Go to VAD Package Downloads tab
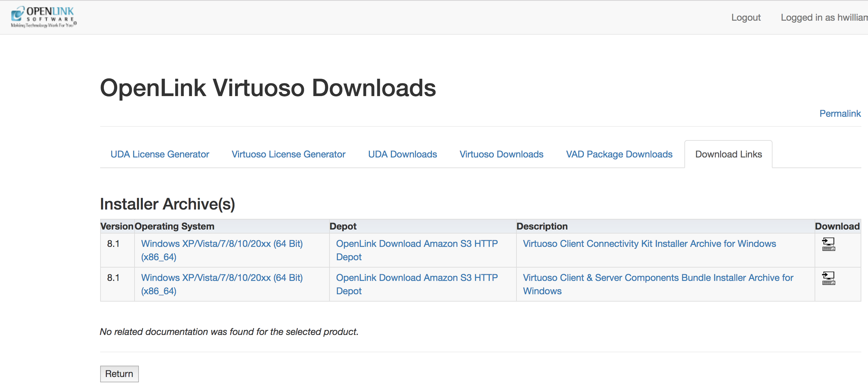This screenshot has height=389, width=868. pyautogui.click(x=619, y=154)
